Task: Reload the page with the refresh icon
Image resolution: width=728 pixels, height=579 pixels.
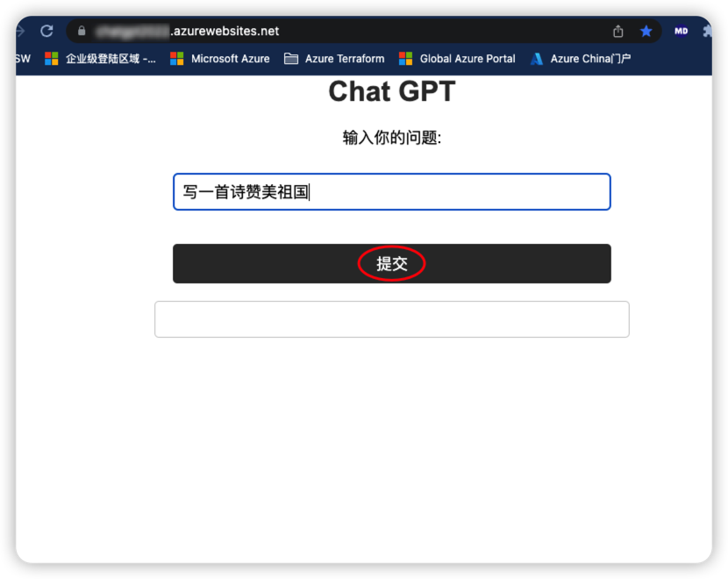Action: pyautogui.click(x=46, y=31)
